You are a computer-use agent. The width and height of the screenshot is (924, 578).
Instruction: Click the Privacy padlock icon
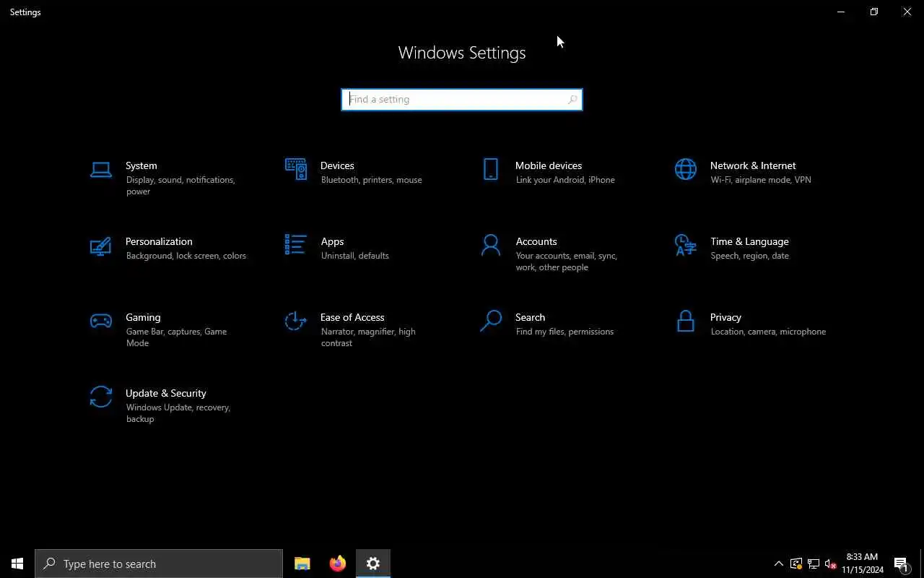[686, 321]
